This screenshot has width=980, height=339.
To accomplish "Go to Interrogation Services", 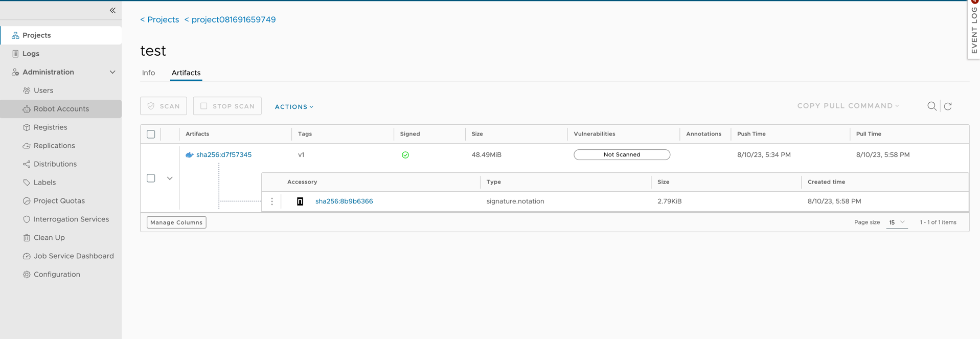I will [71, 219].
